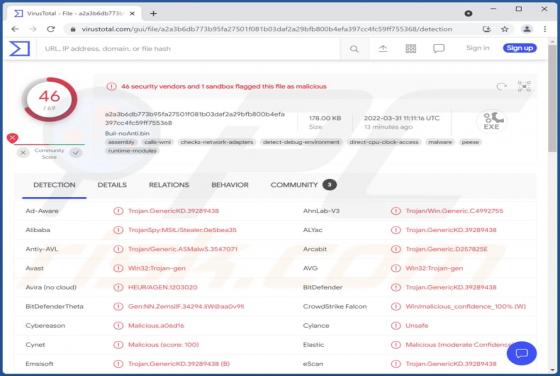Focus the URL, IP, domain or hash search field
This screenshot has width=560, height=376.
(x=189, y=49)
